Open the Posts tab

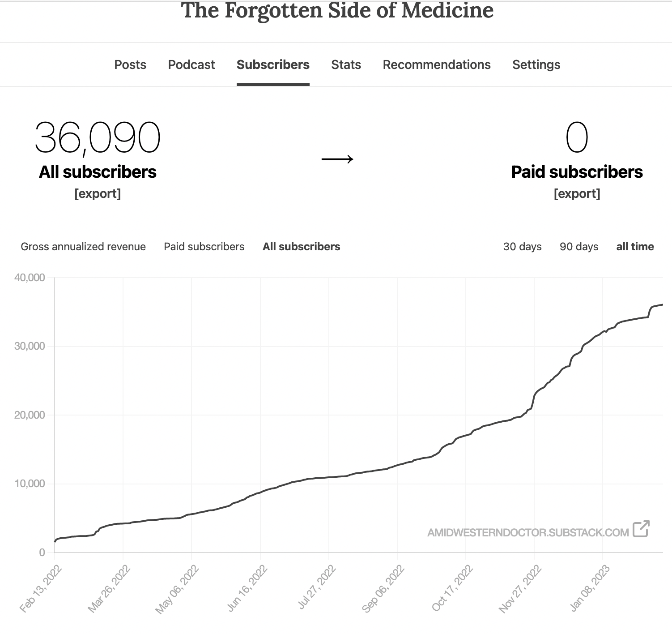coord(130,64)
